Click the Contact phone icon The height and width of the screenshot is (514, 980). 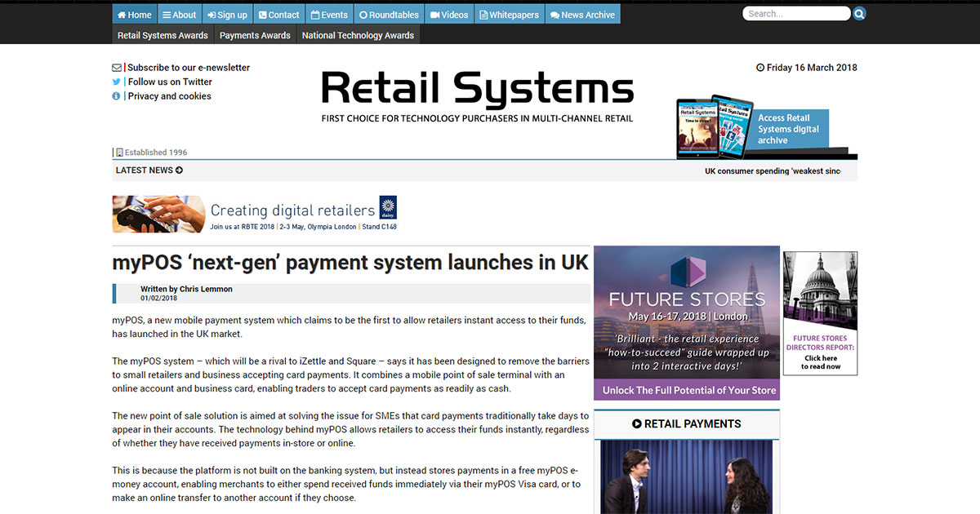262,15
